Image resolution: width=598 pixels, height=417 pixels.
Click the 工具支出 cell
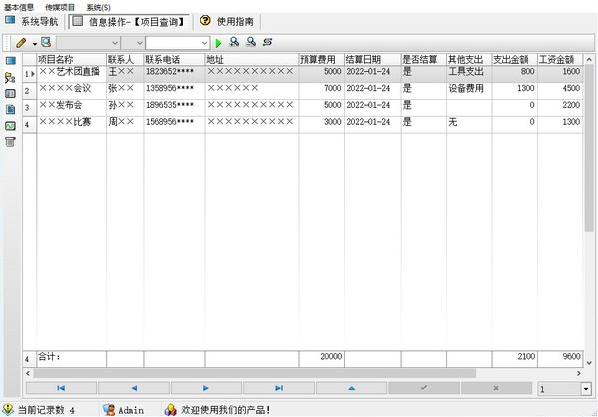pyautogui.click(x=469, y=74)
